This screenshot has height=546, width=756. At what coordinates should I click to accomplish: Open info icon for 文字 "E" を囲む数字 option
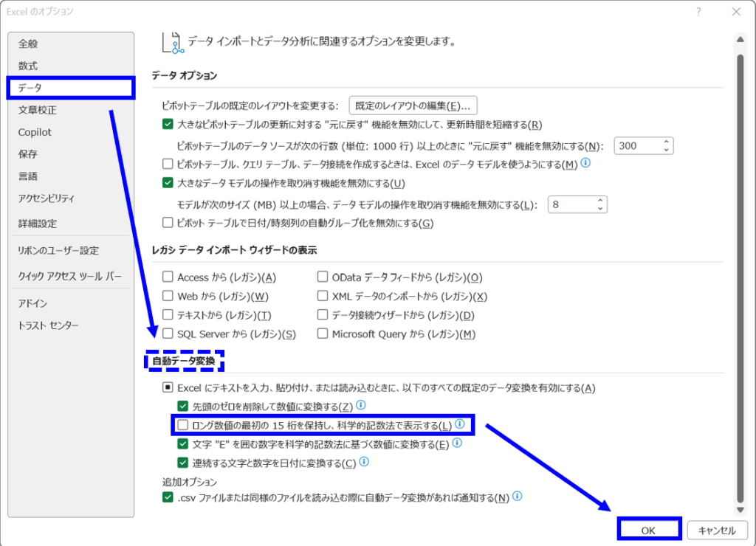tap(457, 443)
